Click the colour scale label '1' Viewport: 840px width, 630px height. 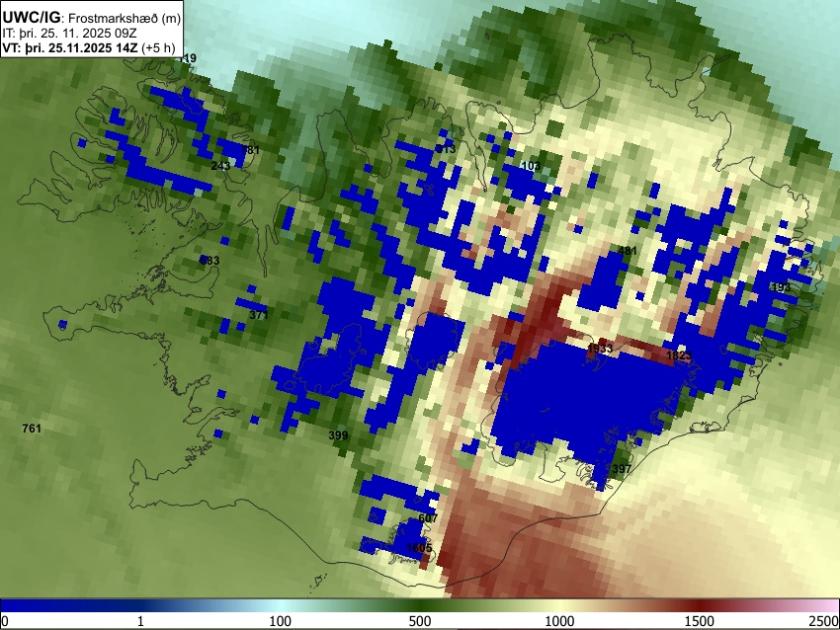pyautogui.click(x=140, y=621)
